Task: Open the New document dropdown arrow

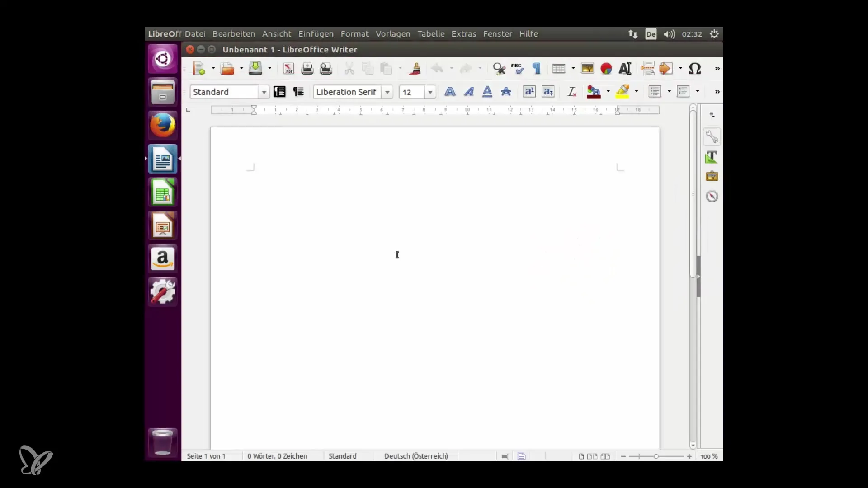Action: tap(213, 69)
